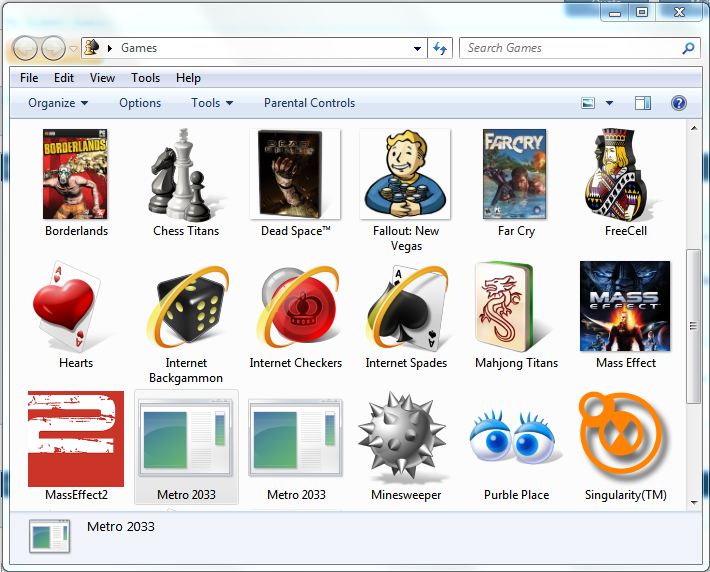Click the Minesweeper label text
The image size is (710, 572).
pos(406,495)
